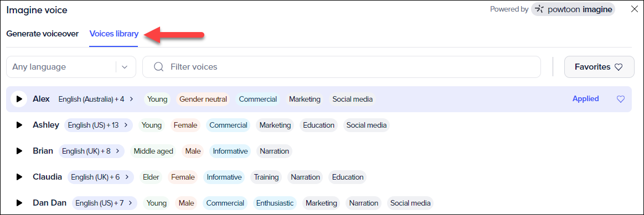The width and height of the screenshot is (644, 215).
Task: Play the Ashley voice preview
Action: point(19,125)
